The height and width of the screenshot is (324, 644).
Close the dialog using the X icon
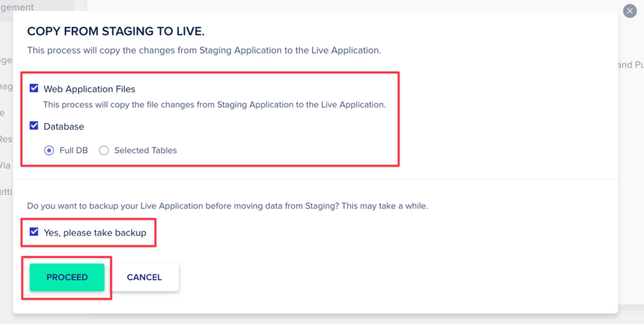point(630,11)
